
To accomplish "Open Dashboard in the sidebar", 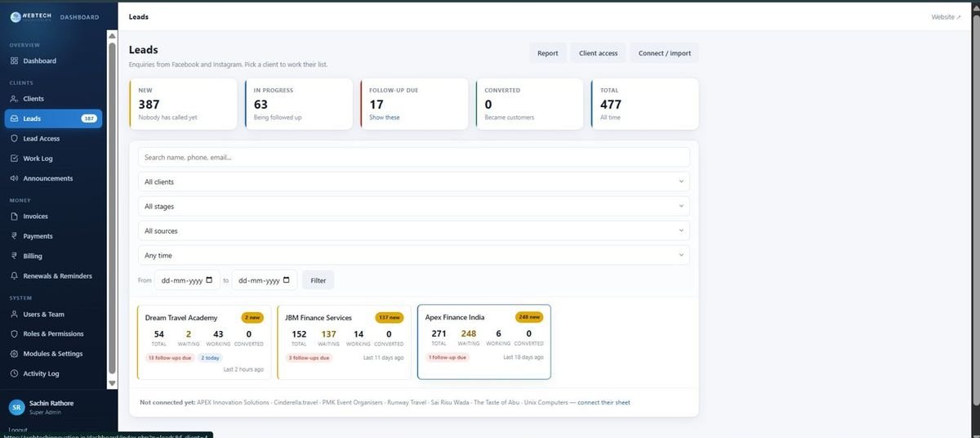I will [x=53, y=61].
